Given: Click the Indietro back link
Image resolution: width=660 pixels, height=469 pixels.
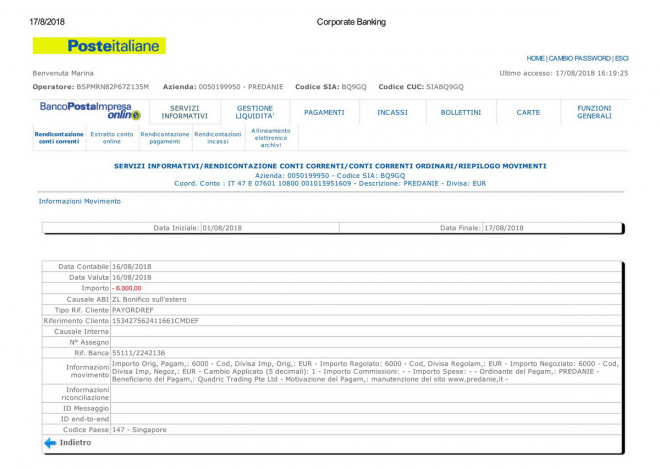Looking at the screenshot, I should pyautogui.click(x=75, y=442).
